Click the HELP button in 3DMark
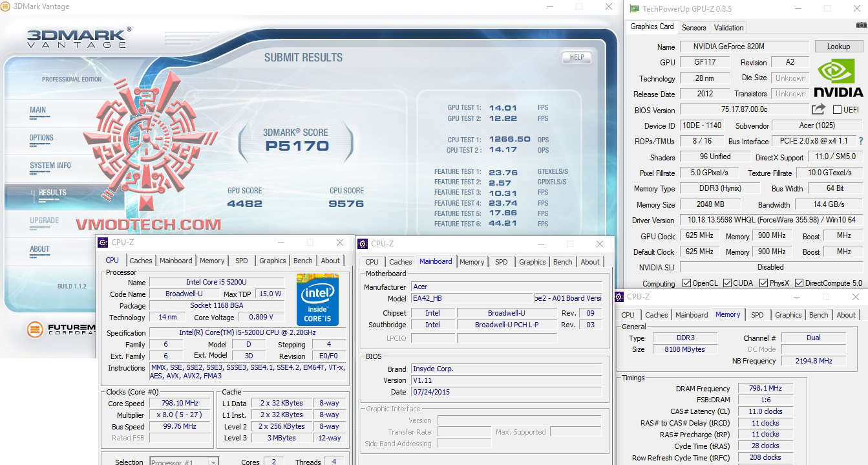The height and width of the screenshot is (465, 868). pyautogui.click(x=577, y=57)
